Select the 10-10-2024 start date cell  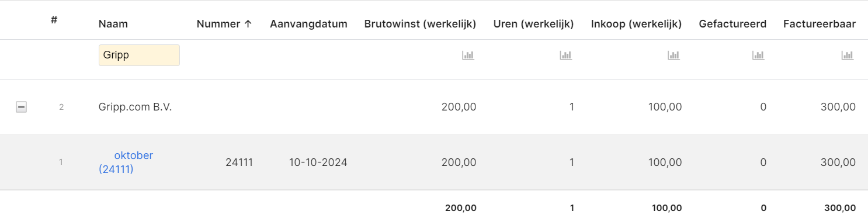pos(318,162)
